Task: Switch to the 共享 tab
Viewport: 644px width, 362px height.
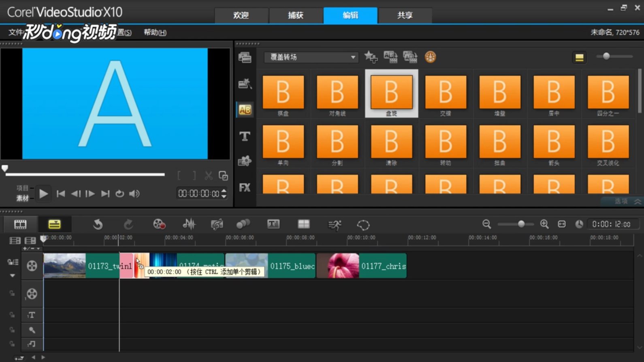Action: (405, 15)
